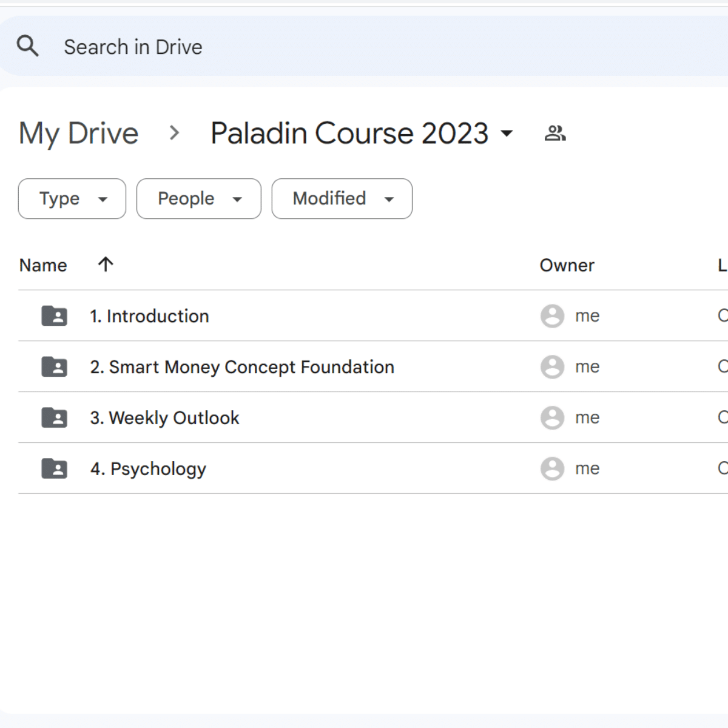The image size is (728, 728).
Task: Click owner avatar in the 4. Psychology row
Action: (x=552, y=469)
